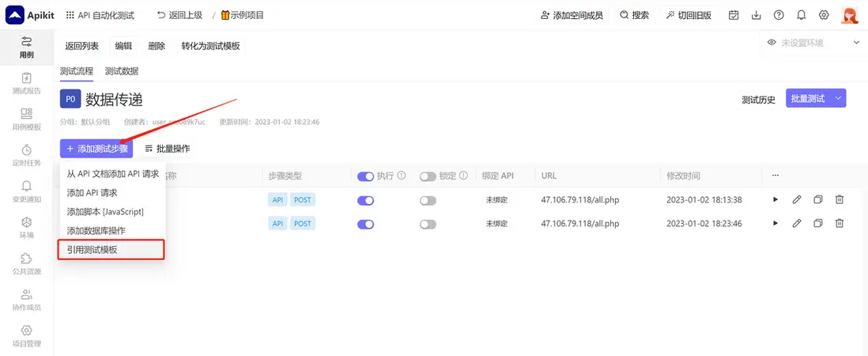Image resolution: width=868 pixels, height=356 pixels.
Task: Click the download icon in header
Action: pyautogui.click(x=757, y=15)
